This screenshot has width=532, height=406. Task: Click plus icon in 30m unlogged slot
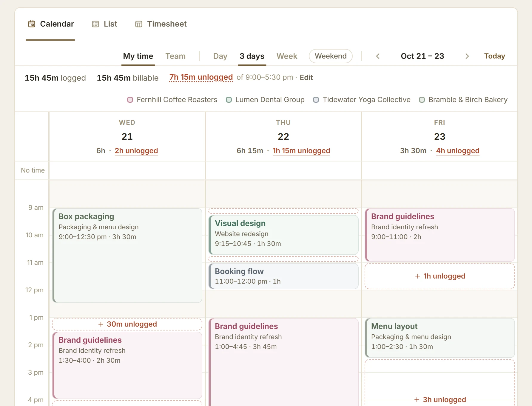click(101, 324)
